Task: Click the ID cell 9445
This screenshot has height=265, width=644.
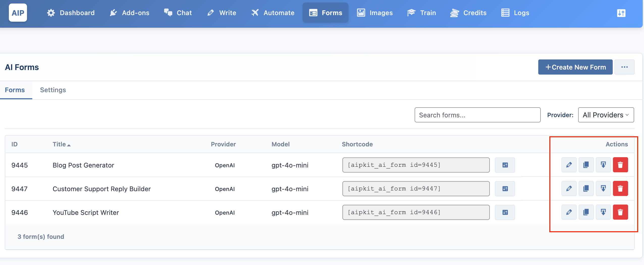Action: point(19,165)
